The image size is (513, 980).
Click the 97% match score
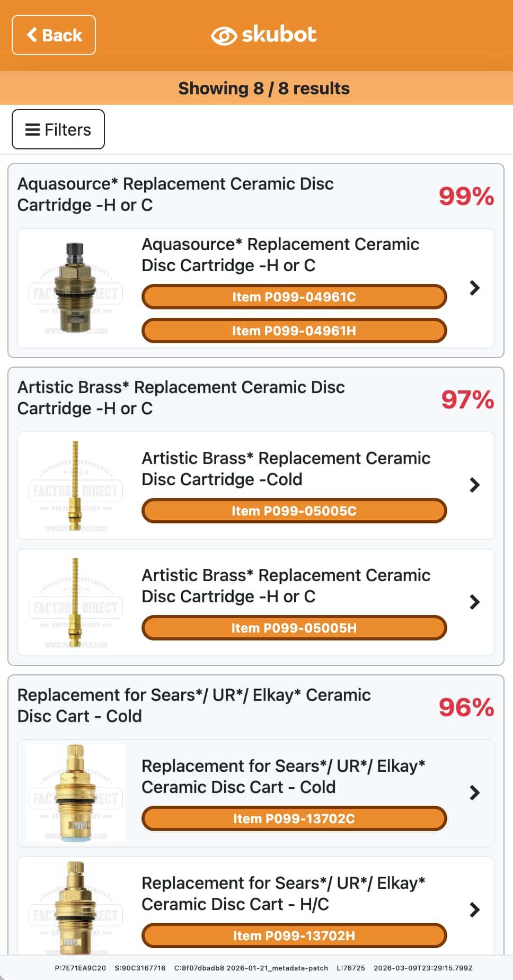467,399
